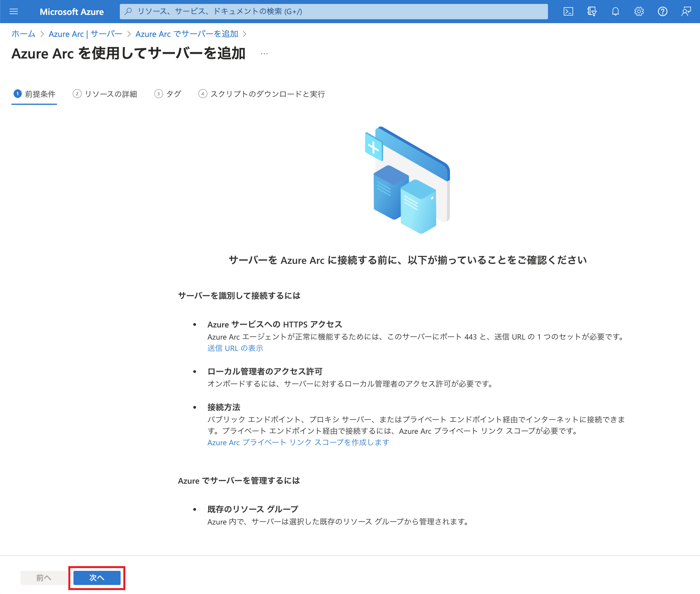
Task: Open the portal hamburger menu
Action: [x=14, y=12]
